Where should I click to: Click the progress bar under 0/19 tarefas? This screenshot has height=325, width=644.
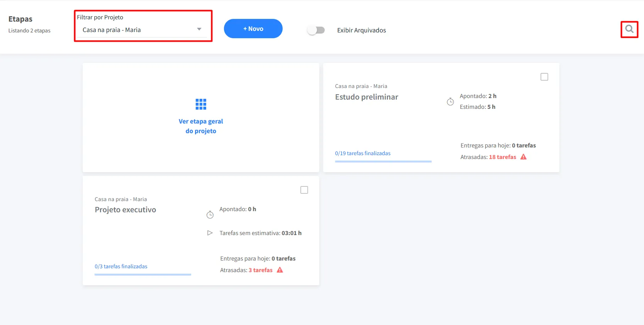pos(383,161)
